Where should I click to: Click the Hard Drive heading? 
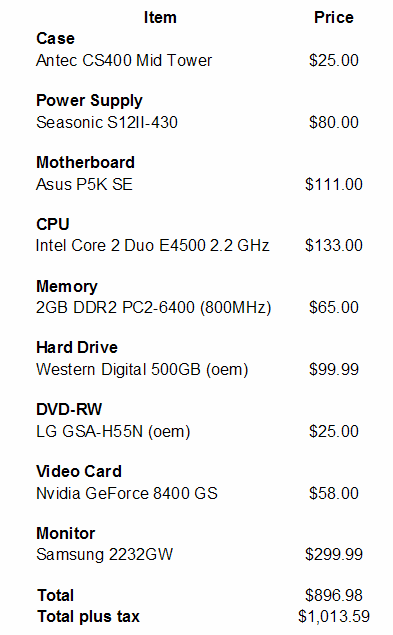tap(77, 347)
